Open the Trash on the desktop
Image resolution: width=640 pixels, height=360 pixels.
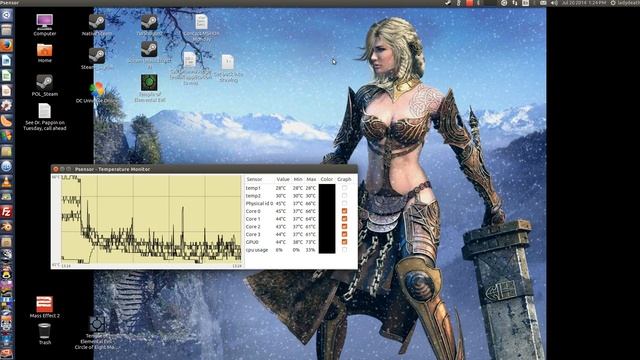tap(44, 334)
